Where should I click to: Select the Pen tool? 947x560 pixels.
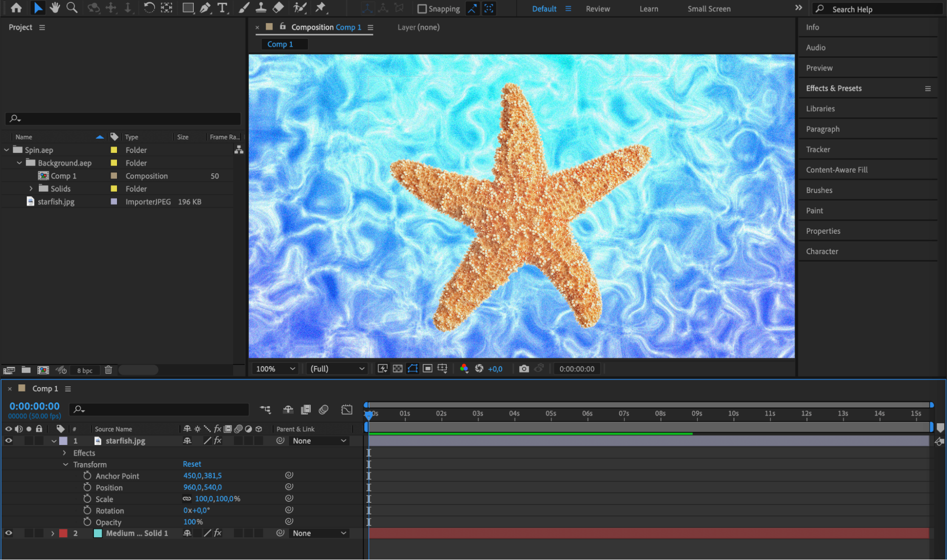tap(205, 8)
